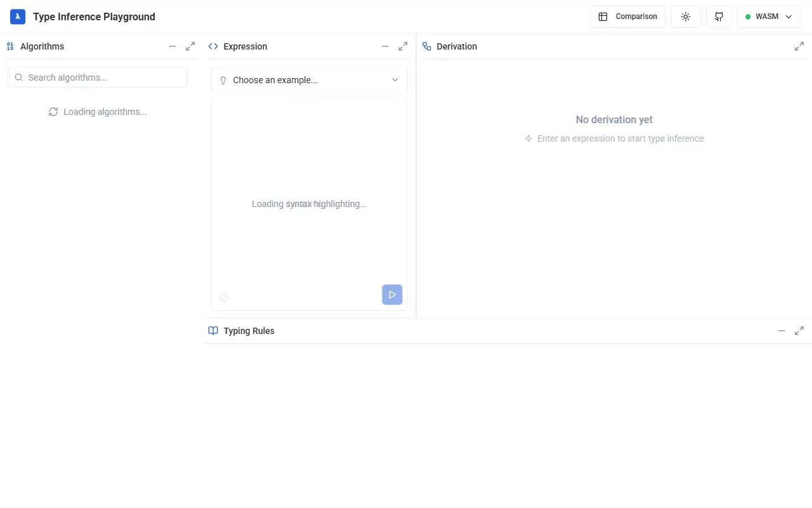Click the Search algorithms input field

pos(98,77)
